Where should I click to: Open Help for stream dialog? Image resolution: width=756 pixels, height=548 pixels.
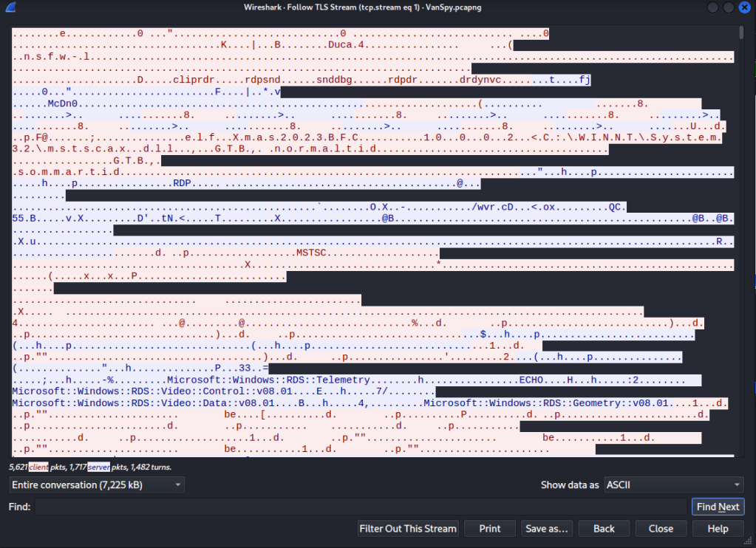coord(718,529)
